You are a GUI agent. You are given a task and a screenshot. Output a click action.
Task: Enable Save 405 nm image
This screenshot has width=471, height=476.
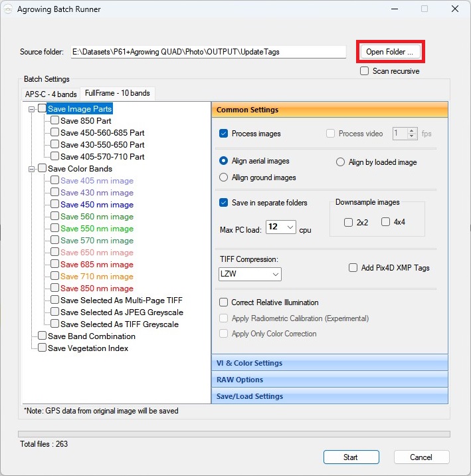point(54,180)
